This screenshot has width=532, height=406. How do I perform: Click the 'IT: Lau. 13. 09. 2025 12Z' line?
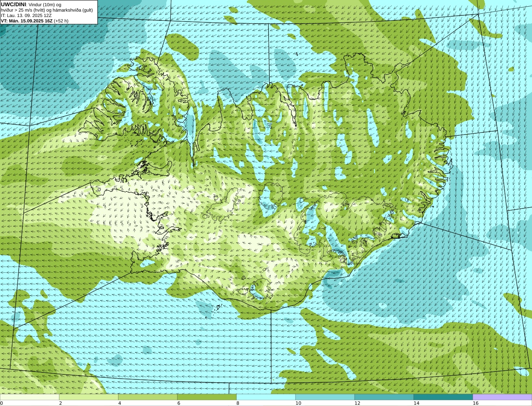(x=26, y=15)
